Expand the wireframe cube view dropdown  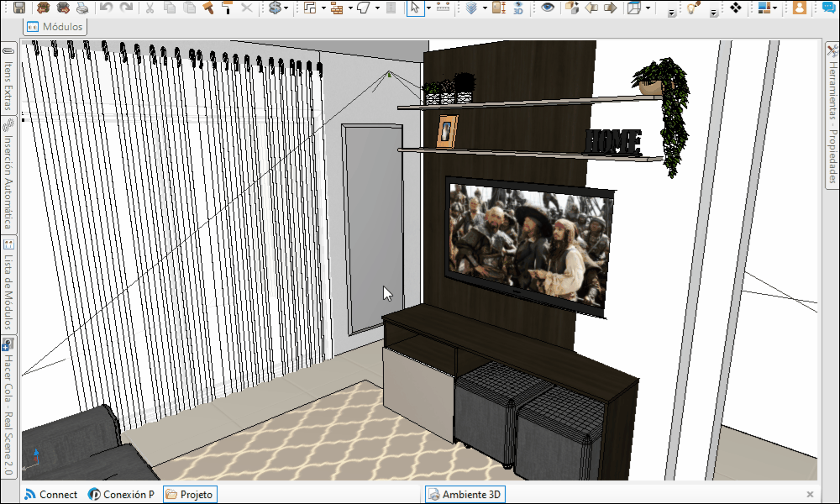[x=648, y=8]
